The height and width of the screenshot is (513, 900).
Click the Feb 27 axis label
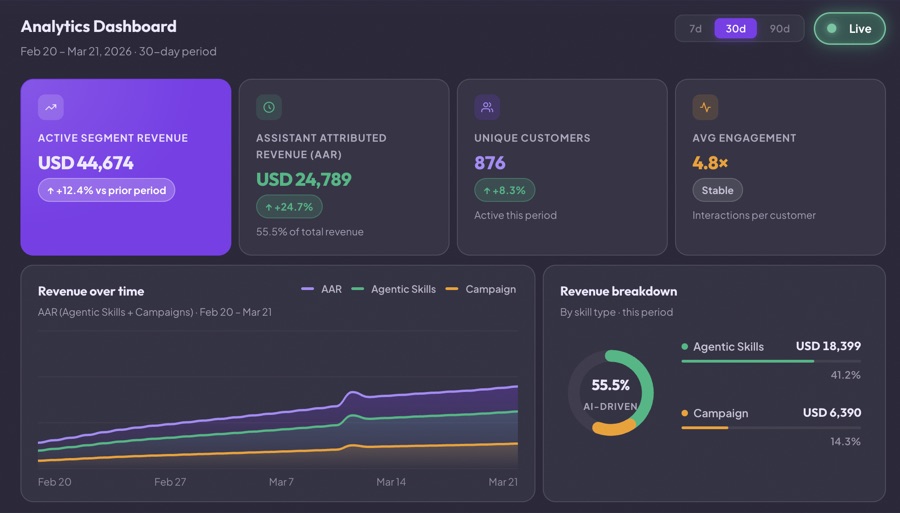(170, 482)
